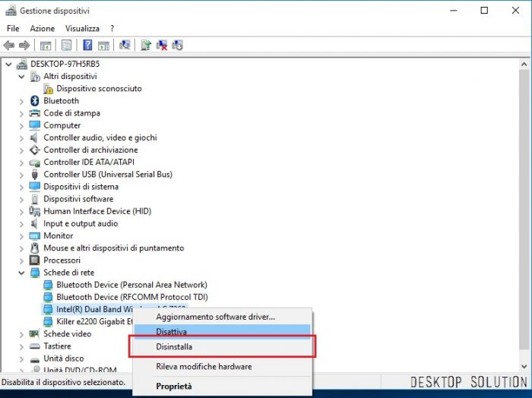Expand Dispositivi di sistema category
This screenshot has height=398, width=532.
click(21, 187)
